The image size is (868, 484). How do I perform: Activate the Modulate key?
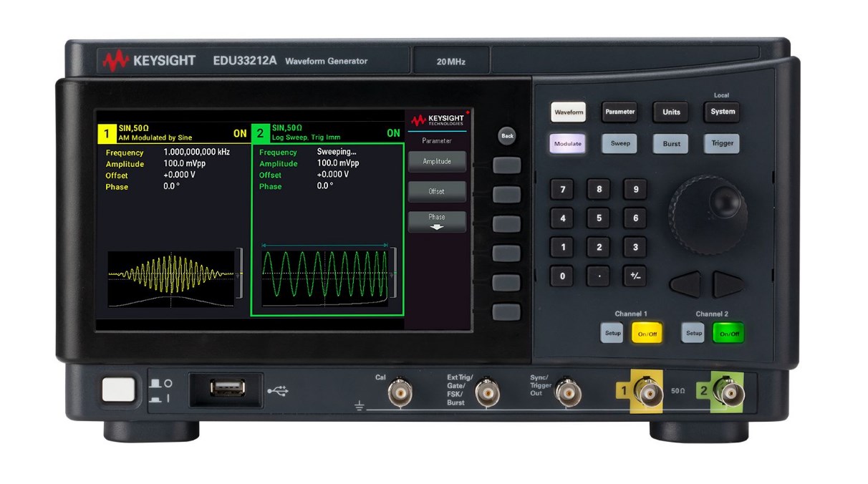pyautogui.click(x=567, y=143)
